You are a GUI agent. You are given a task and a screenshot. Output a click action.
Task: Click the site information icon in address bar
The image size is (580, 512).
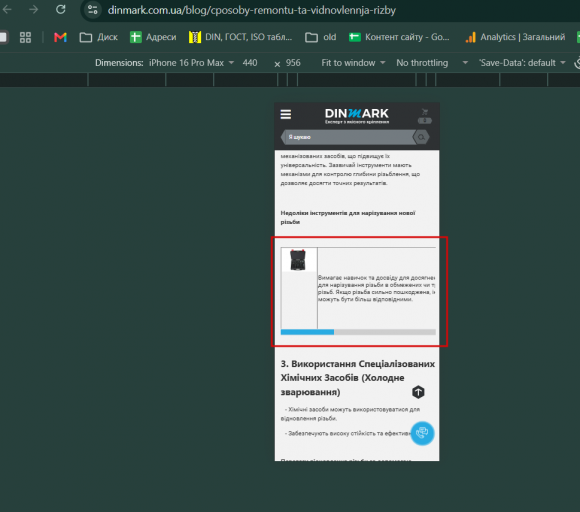click(x=92, y=10)
